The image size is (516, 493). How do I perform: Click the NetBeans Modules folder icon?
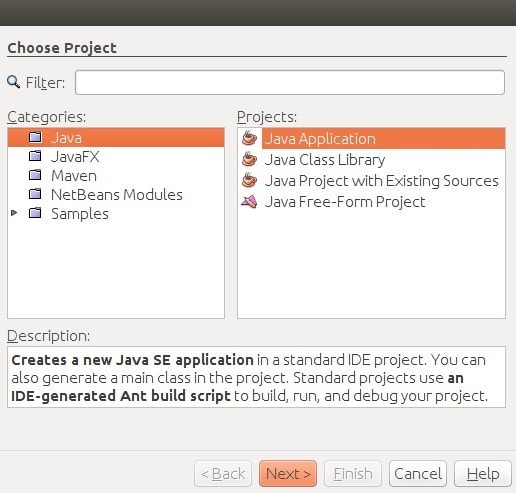pos(35,194)
